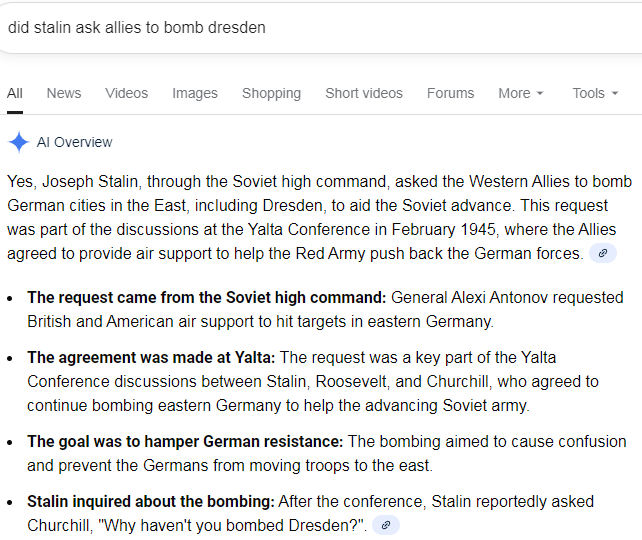
Task: Click the AI Overview summary paragraph
Action: coord(320,217)
